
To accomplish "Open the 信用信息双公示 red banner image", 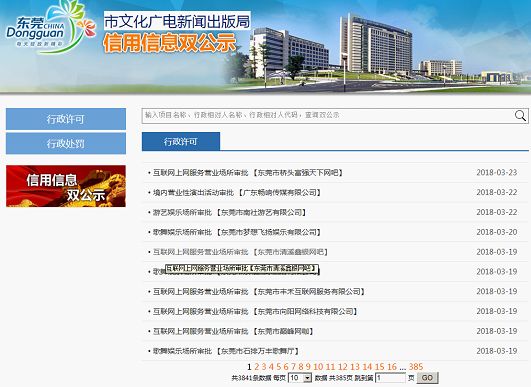I will (66, 186).
